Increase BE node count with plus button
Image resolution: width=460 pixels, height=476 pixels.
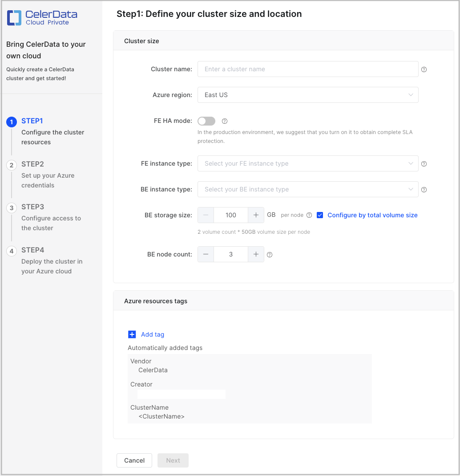(256, 254)
